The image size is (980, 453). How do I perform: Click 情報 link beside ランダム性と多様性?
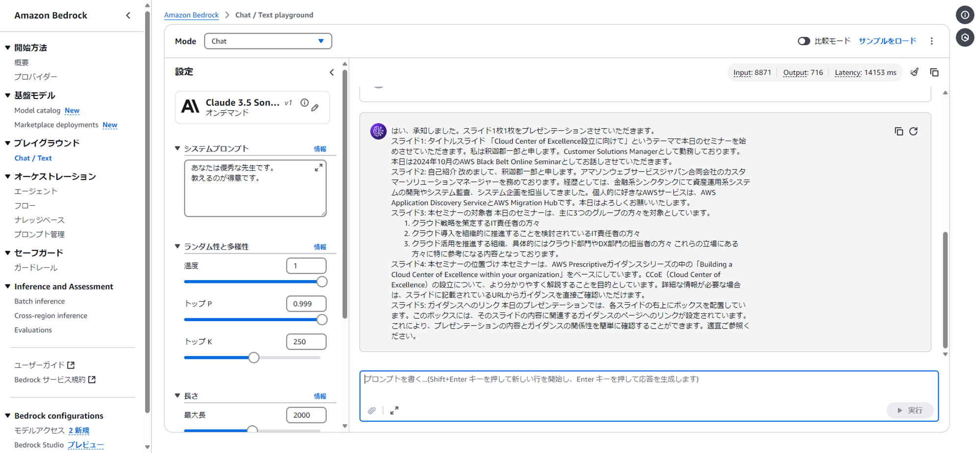coord(320,247)
